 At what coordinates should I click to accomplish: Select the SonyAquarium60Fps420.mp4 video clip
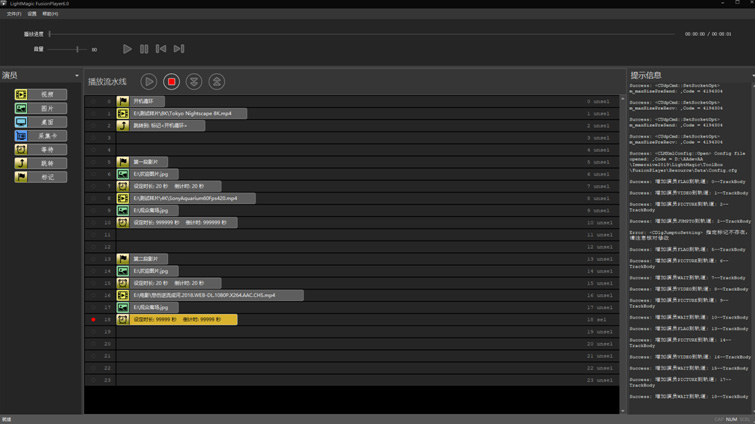coord(186,198)
